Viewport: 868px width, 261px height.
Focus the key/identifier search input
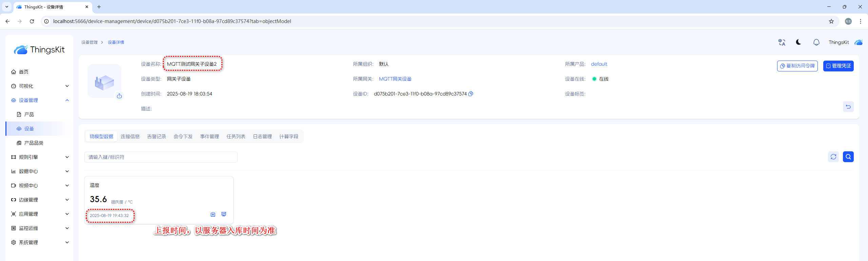tap(161, 157)
